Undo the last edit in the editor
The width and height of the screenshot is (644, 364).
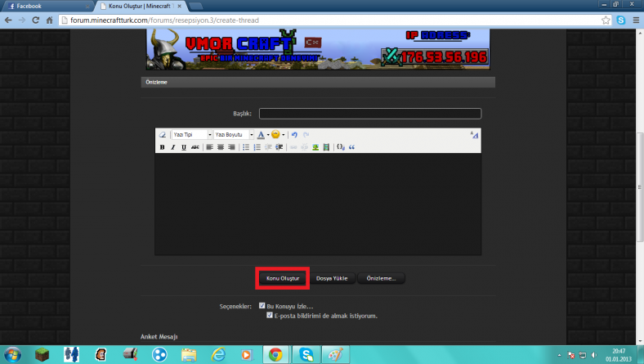(294, 134)
